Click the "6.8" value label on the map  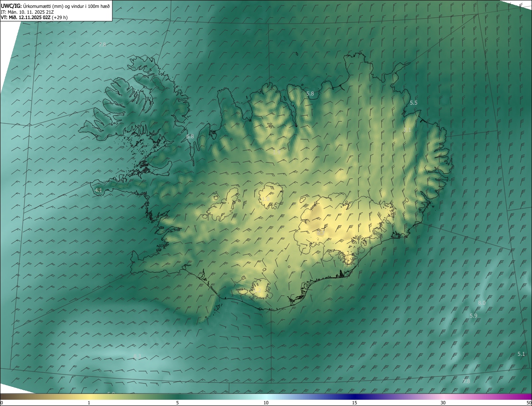(x=190, y=136)
